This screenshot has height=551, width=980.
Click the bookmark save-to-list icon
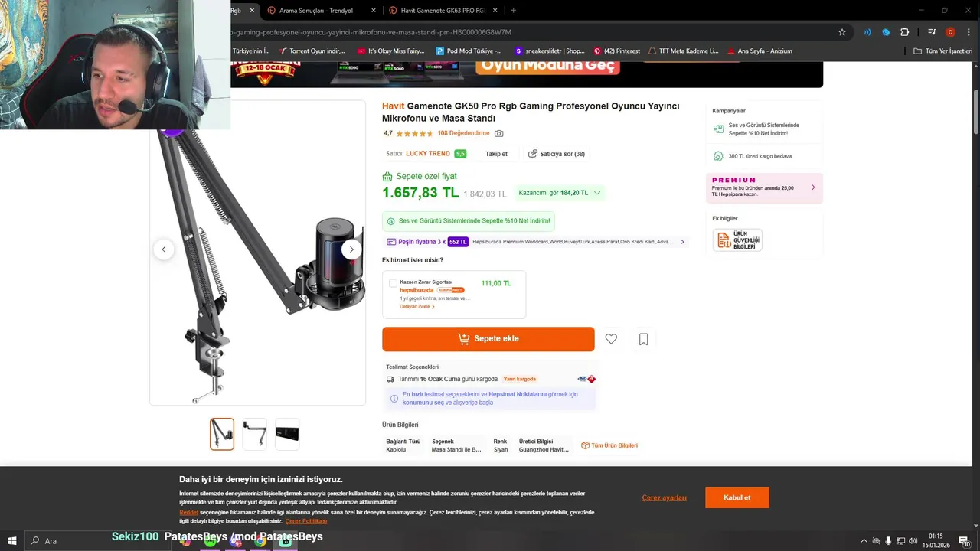point(644,339)
